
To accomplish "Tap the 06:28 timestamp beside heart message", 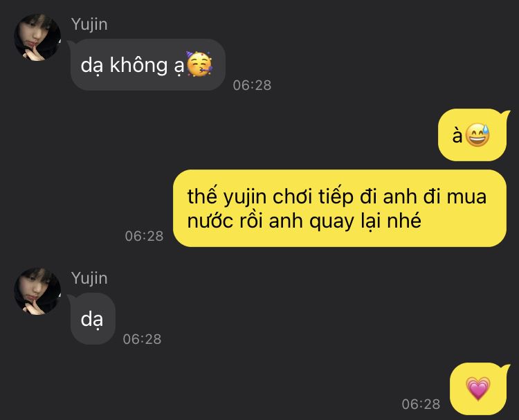I will [421, 404].
